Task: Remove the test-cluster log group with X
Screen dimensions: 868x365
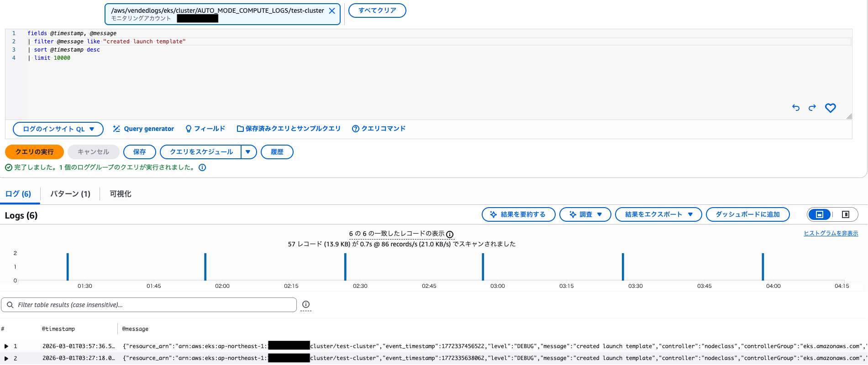Action: [x=332, y=11]
